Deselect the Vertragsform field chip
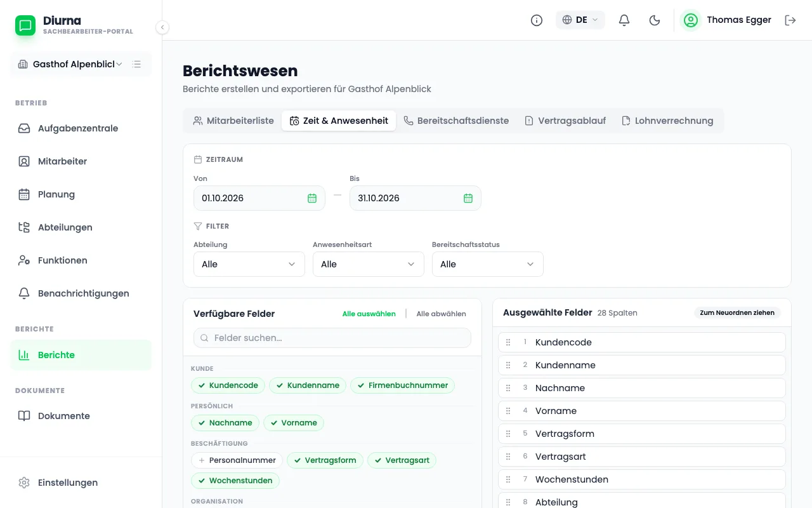The width and height of the screenshot is (812, 508). click(325, 460)
